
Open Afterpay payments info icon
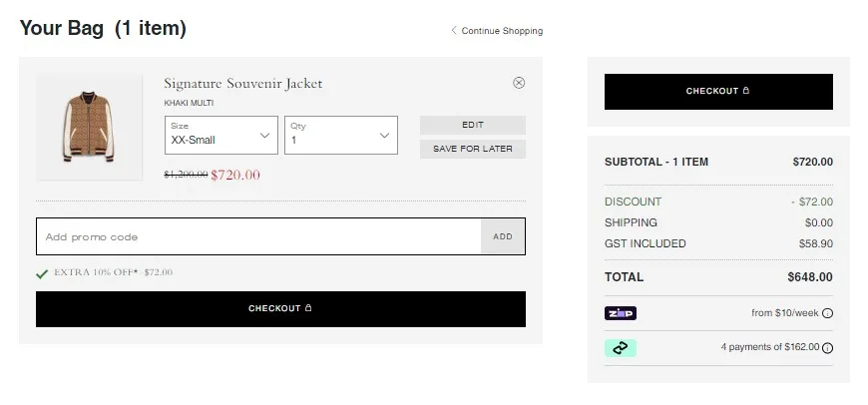[x=827, y=348]
